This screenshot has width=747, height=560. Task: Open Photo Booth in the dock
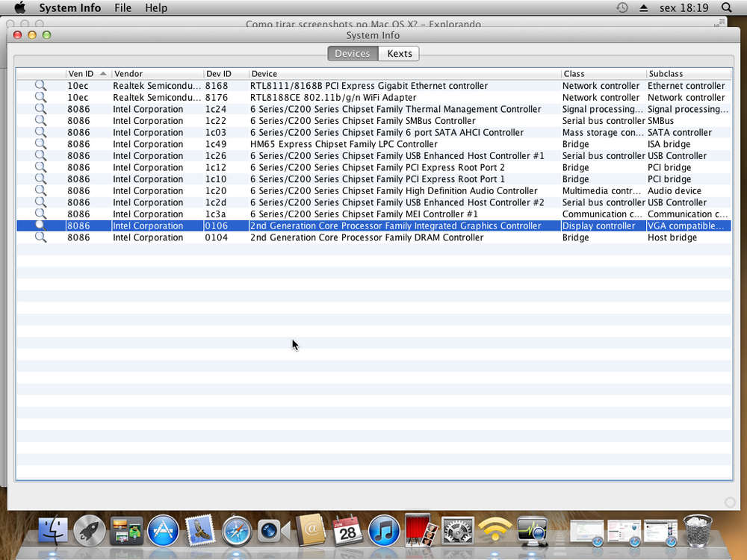421,531
